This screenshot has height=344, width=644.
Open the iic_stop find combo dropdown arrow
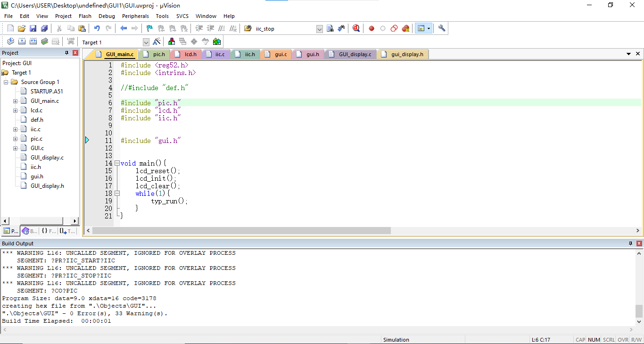[x=319, y=29]
